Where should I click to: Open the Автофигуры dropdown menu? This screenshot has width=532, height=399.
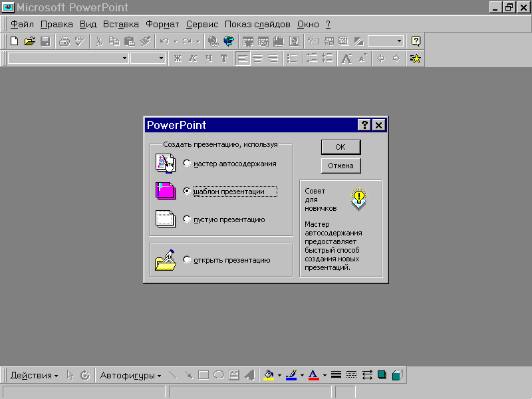[x=130, y=375]
